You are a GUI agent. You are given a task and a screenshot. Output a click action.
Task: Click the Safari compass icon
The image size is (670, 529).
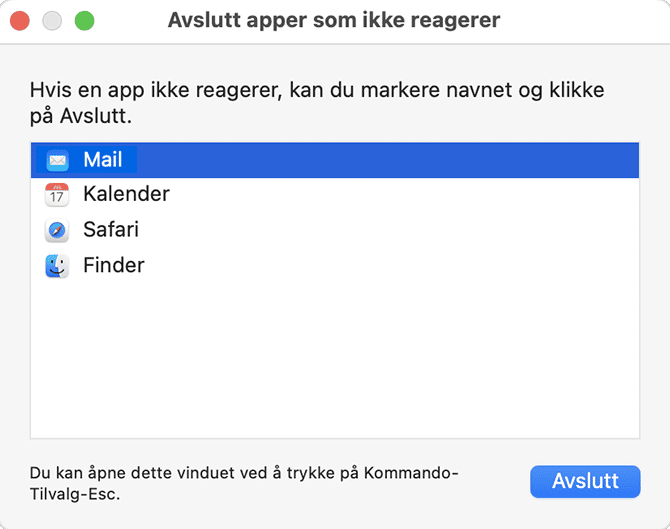click(57, 230)
